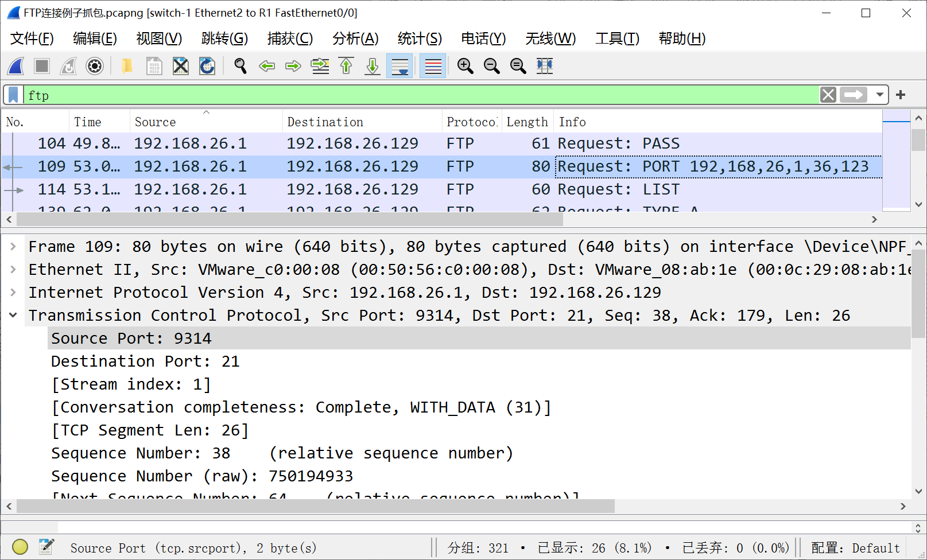Go to specified packet icon
The image size is (927, 560).
[320, 66]
